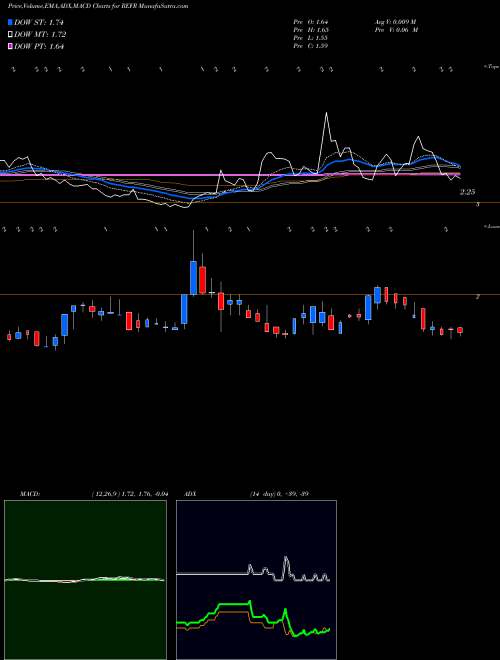500x660 pixels.
Task: Click the 'MACD:' panel heading
Action: 30,494
